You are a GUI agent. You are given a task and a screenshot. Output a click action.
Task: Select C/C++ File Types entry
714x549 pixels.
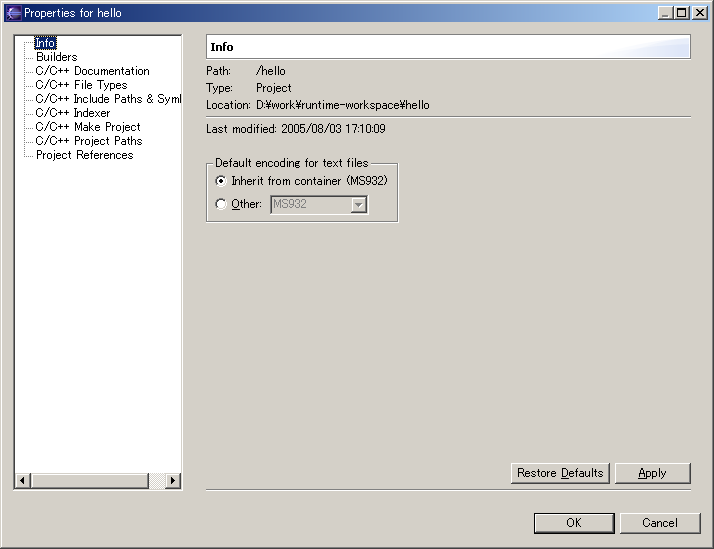pyautogui.click(x=82, y=85)
